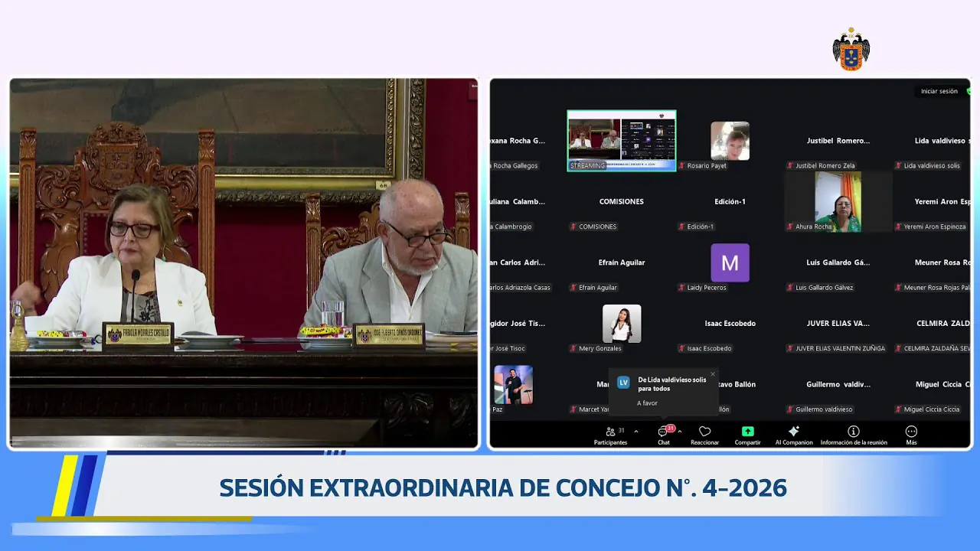Expand the caret next to Participantes
The height and width of the screenshot is (551, 980).
tap(635, 432)
